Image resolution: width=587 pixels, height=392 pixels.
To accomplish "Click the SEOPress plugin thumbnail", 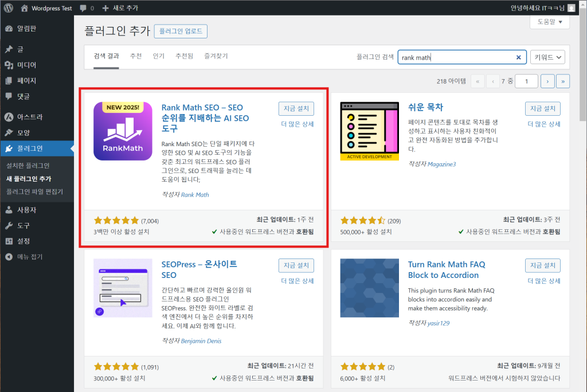I will (123, 288).
